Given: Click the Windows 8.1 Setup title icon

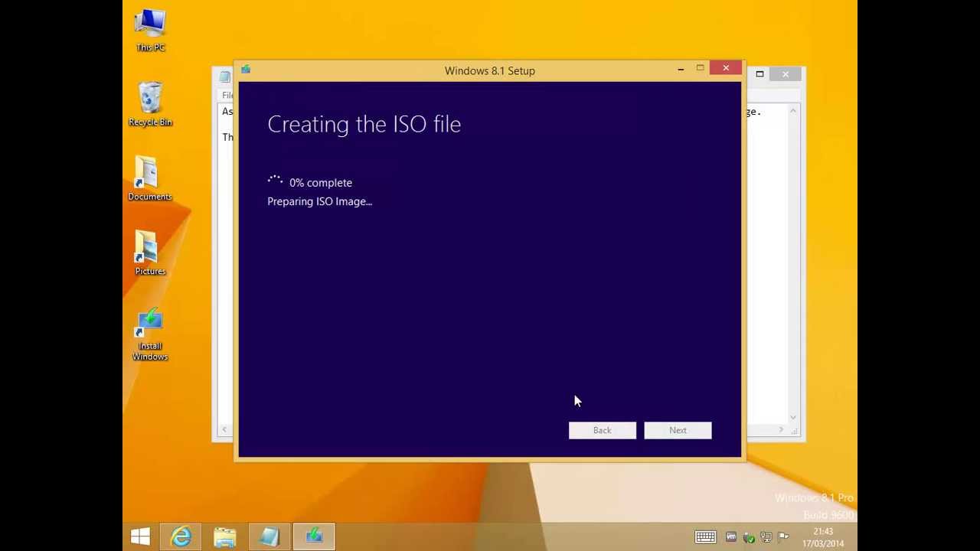Looking at the screenshot, I should pos(246,70).
